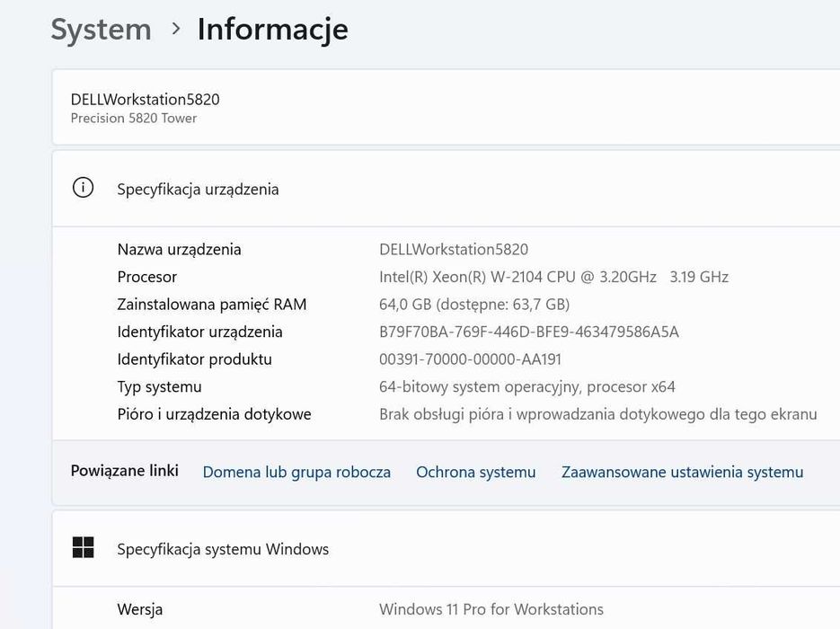Click Identyfikator produktu label

point(194,359)
